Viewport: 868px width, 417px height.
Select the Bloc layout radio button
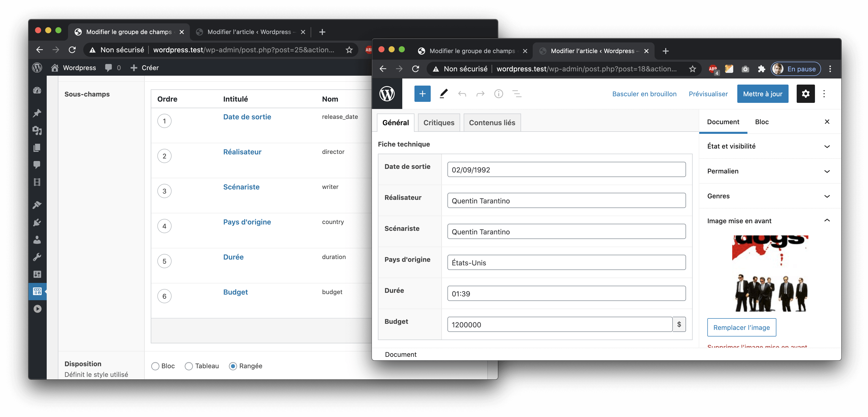coord(155,366)
